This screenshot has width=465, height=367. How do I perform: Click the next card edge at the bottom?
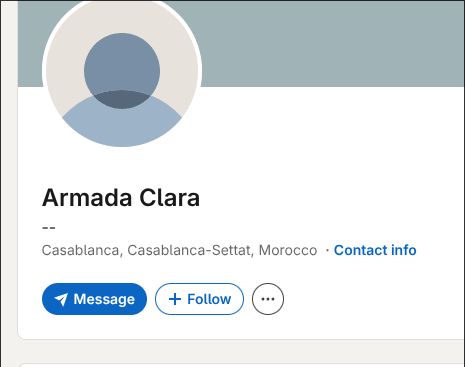click(242, 365)
